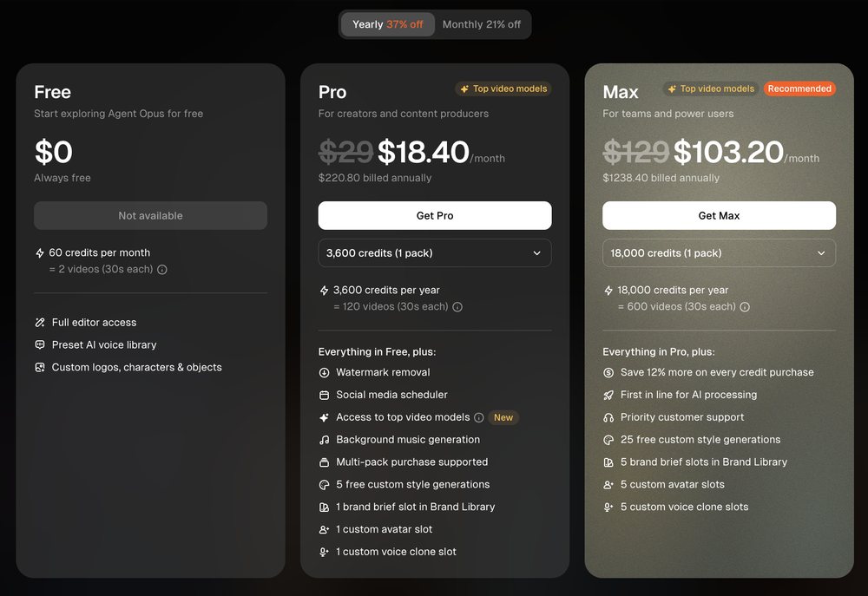Click chevron arrow in Pro credits selector

point(537,253)
